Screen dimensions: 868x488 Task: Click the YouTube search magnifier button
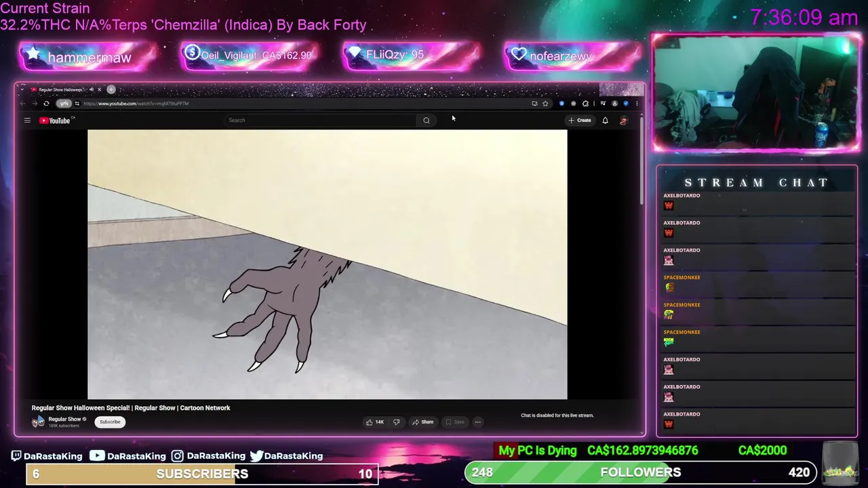pos(427,121)
